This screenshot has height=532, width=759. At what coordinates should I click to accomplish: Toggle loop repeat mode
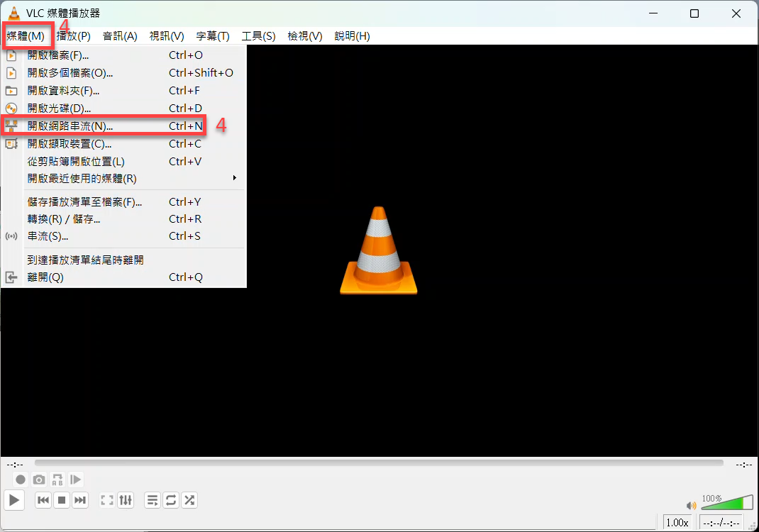tap(171, 500)
